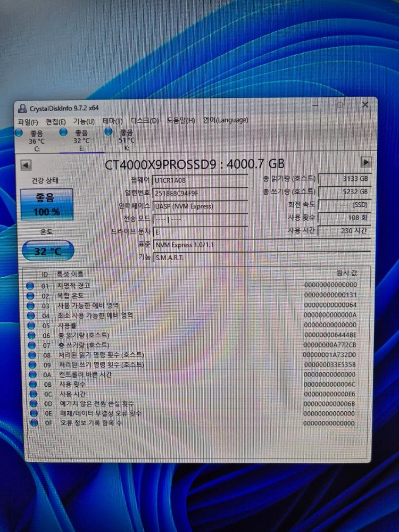Image resolution: width=399 pixels, height=532 pixels.
Task: Click the interface field UASP (NVM Express)
Action: (200, 206)
